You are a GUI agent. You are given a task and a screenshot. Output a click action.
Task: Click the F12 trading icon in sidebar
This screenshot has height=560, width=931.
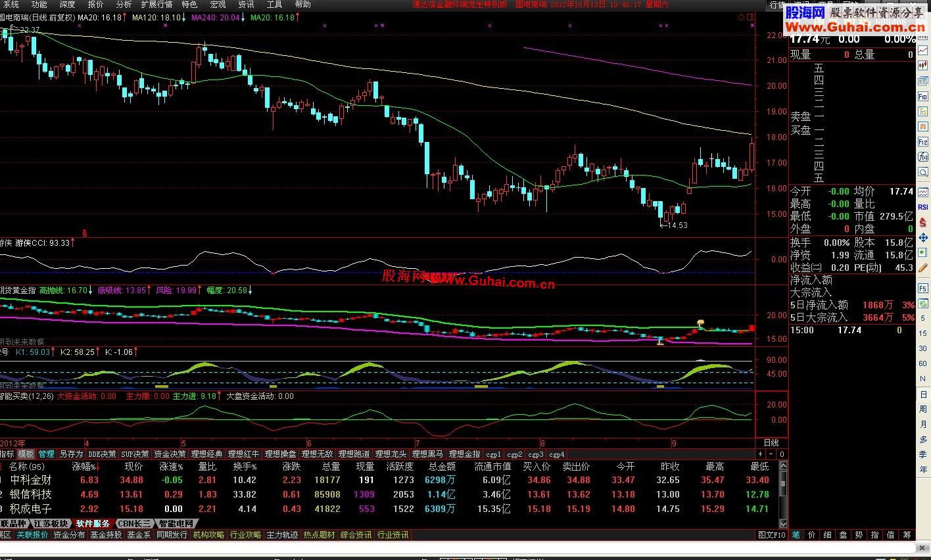(923, 141)
